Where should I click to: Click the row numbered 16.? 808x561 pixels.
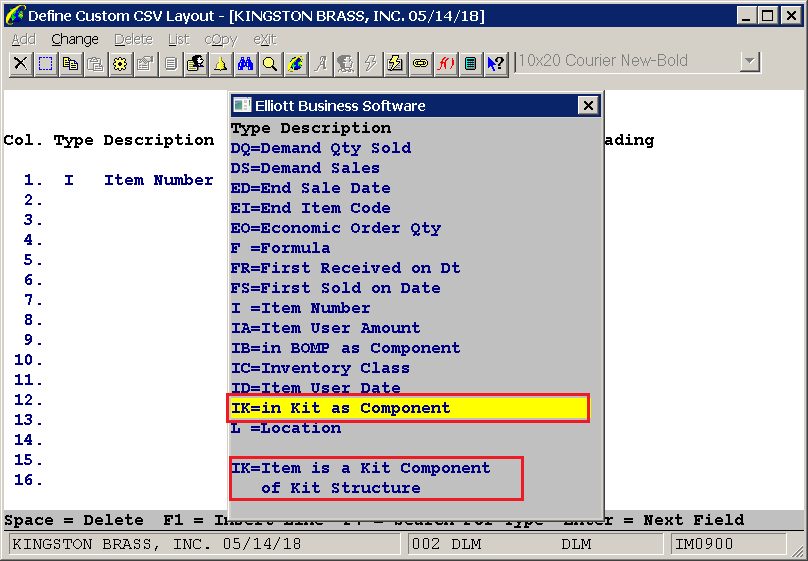click(28, 481)
